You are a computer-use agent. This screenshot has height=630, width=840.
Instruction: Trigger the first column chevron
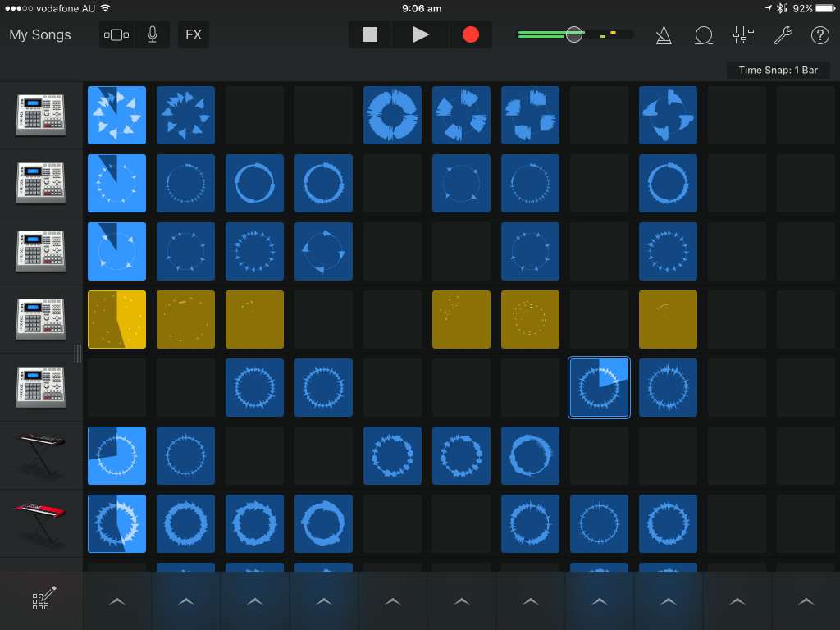(117, 601)
